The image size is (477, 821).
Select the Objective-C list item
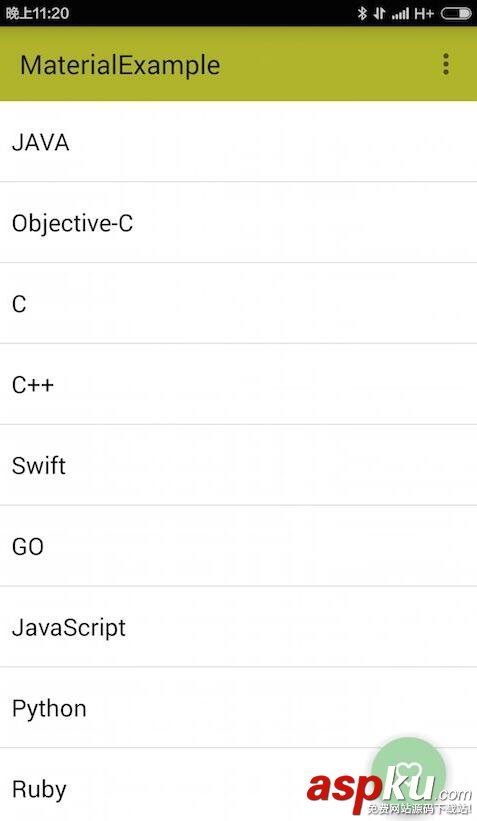238,223
